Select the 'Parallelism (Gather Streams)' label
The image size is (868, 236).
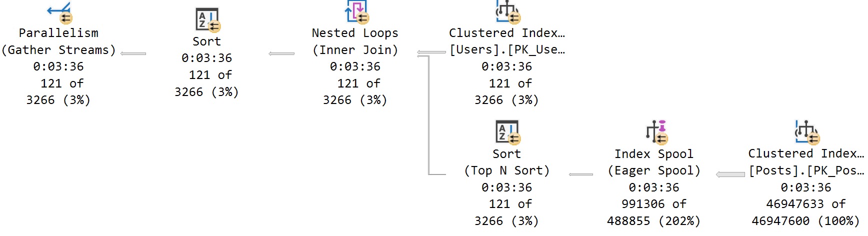click(x=58, y=41)
